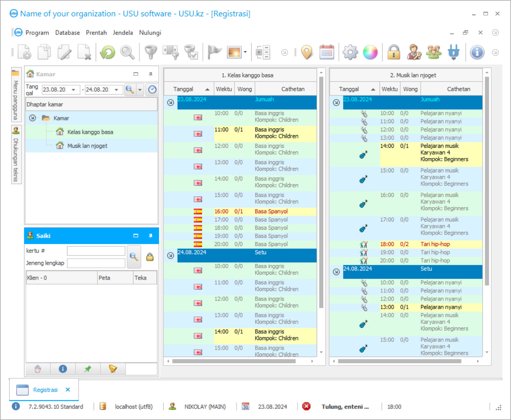Select the add new record icon

(23, 52)
